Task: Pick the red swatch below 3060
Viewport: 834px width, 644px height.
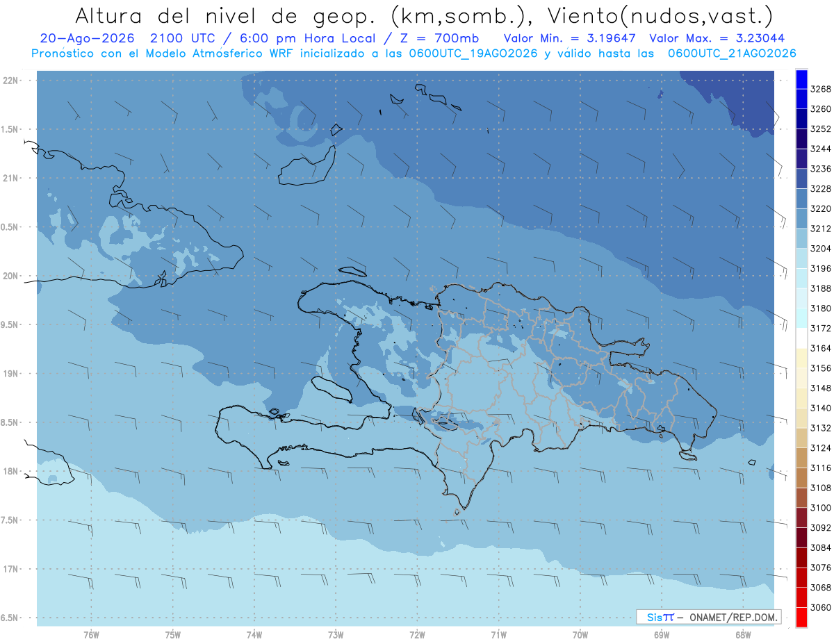Action: tap(801, 617)
